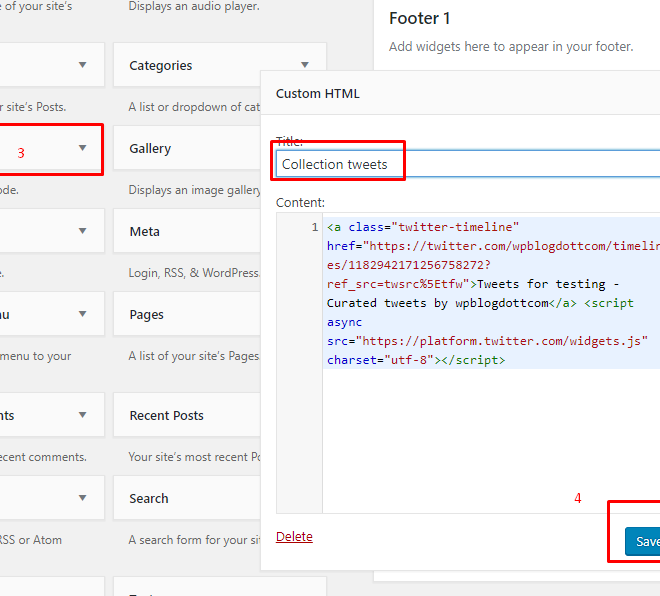This screenshot has width=660, height=596.
Task: Click the Custom HTML widget header
Action: click(460, 93)
